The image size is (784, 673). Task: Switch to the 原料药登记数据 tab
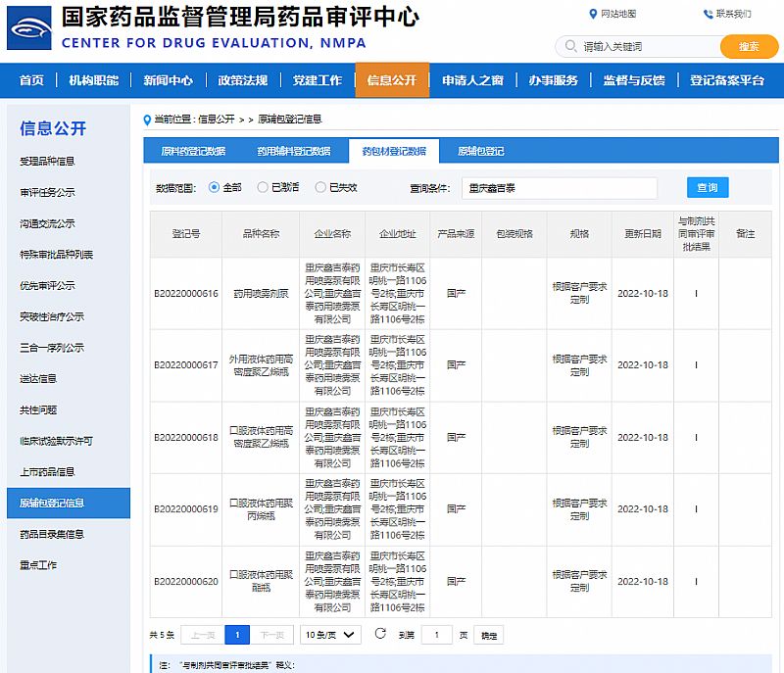(x=193, y=151)
